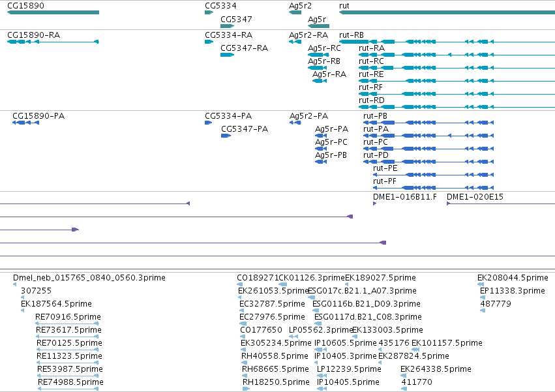The height and width of the screenshot is (392, 555).
Task: Select the Ag5r2-PA protein label
Action: pyautogui.click(x=308, y=116)
